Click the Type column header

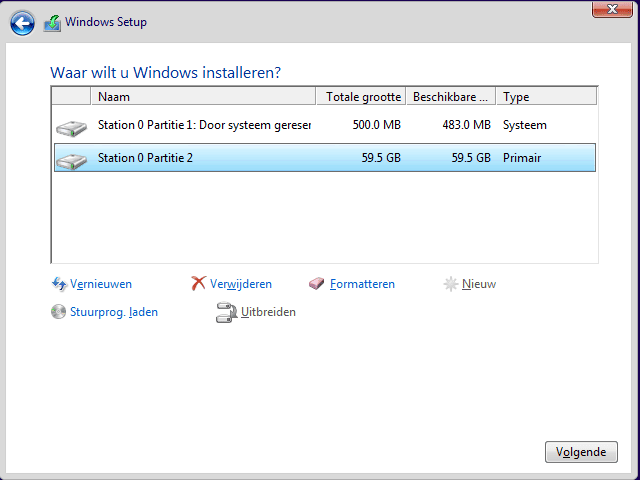547,97
